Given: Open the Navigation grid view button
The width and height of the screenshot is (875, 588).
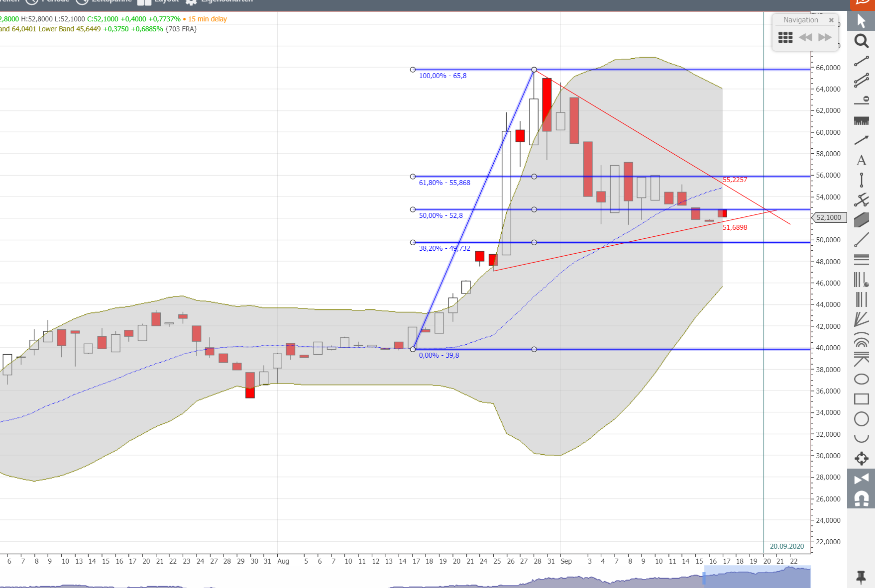Looking at the screenshot, I should pyautogui.click(x=785, y=37).
